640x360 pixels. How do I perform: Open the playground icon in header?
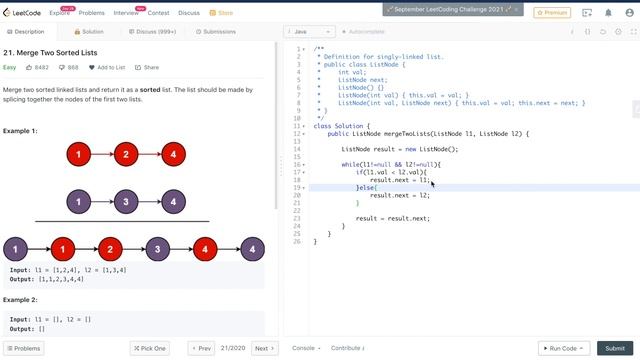(x=587, y=13)
